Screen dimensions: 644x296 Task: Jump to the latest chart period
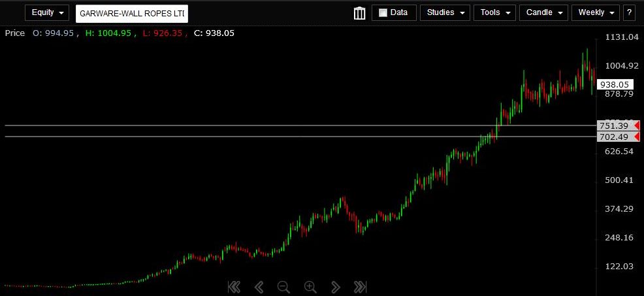tap(360, 286)
